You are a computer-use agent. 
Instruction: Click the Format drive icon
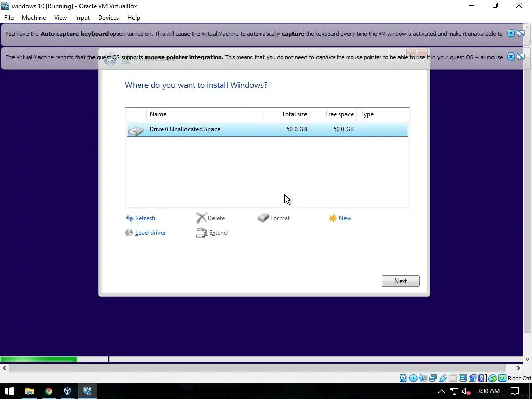pyautogui.click(x=263, y=218)
